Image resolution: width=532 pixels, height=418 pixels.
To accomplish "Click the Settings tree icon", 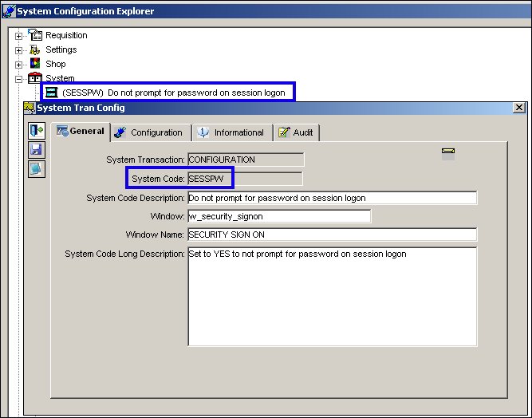I will coord(34,49).
